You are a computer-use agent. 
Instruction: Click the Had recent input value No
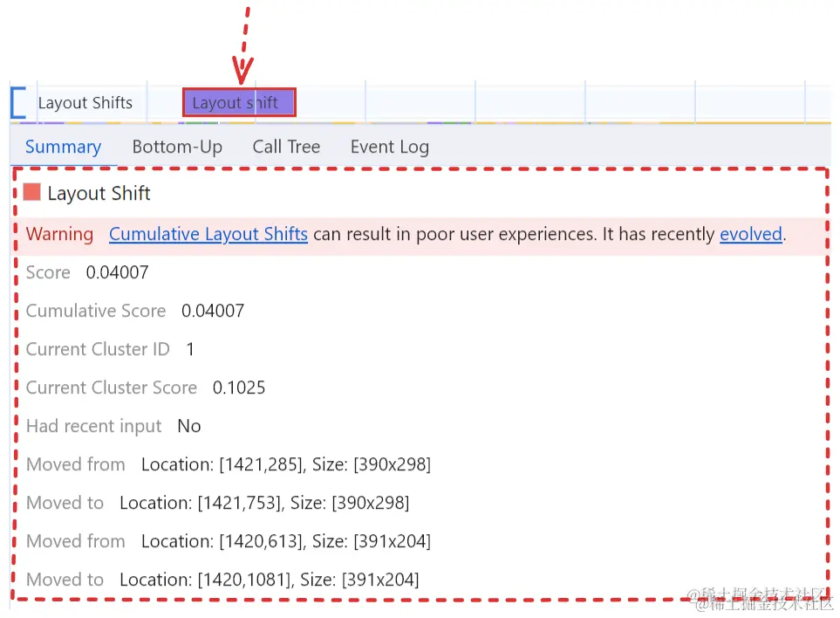point(189,426)
